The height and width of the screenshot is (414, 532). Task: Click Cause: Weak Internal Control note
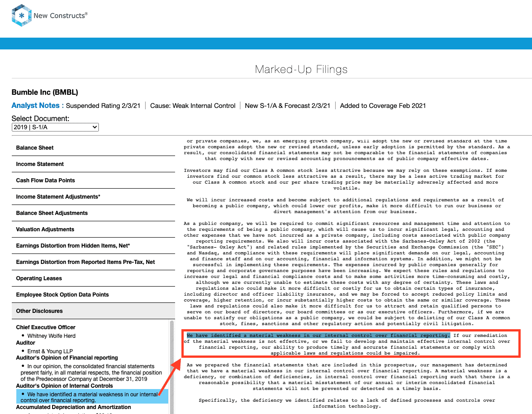click(x=193, y=106)
